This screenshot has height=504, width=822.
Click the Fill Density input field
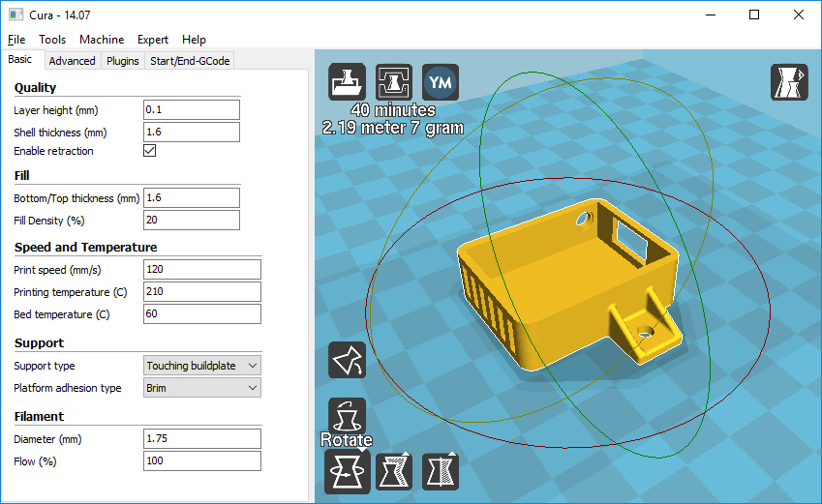(192, 220)
